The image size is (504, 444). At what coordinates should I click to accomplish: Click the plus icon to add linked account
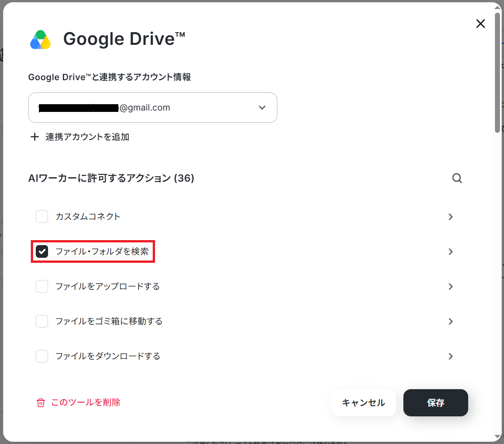(34, 137)
